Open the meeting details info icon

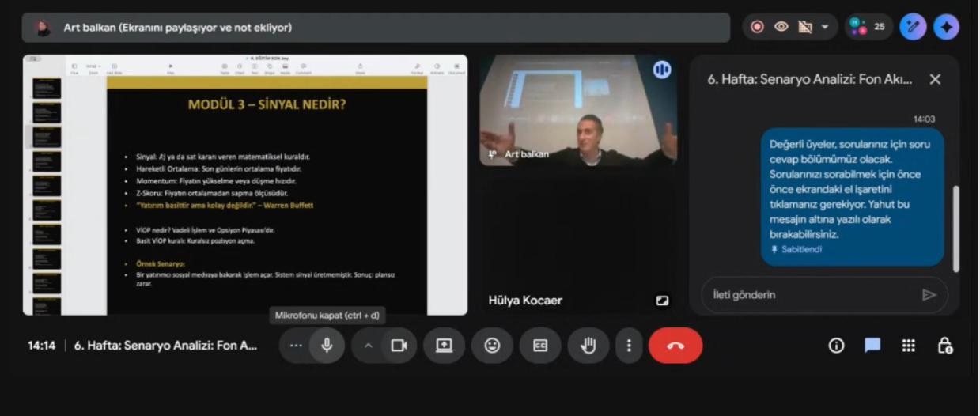coord(836,346)
